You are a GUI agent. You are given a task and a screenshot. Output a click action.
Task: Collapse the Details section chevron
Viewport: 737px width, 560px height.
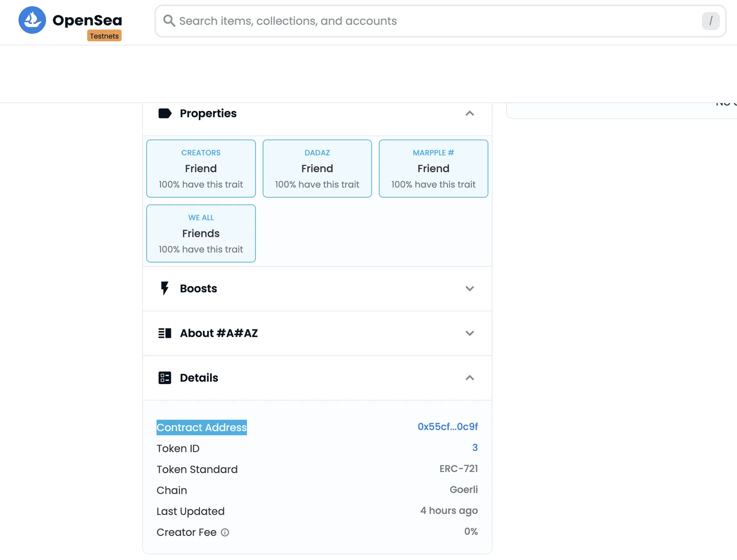click(469, 378)
